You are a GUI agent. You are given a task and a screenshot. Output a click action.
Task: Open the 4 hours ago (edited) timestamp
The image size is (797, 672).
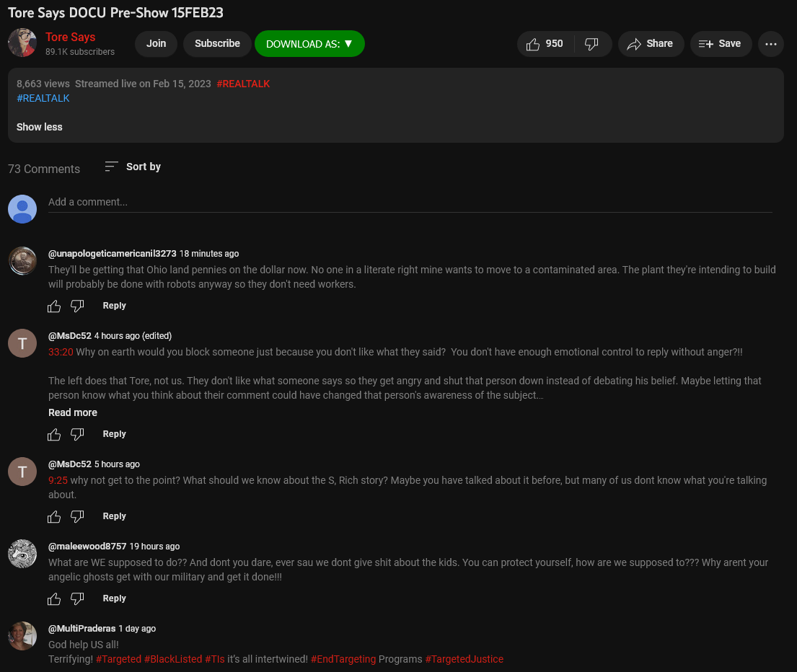(x=133, y=336)
